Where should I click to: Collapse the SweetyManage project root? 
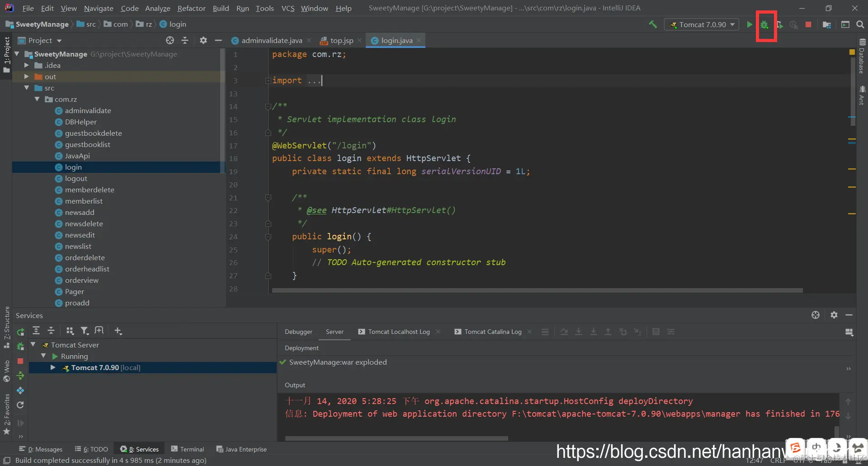17,54
